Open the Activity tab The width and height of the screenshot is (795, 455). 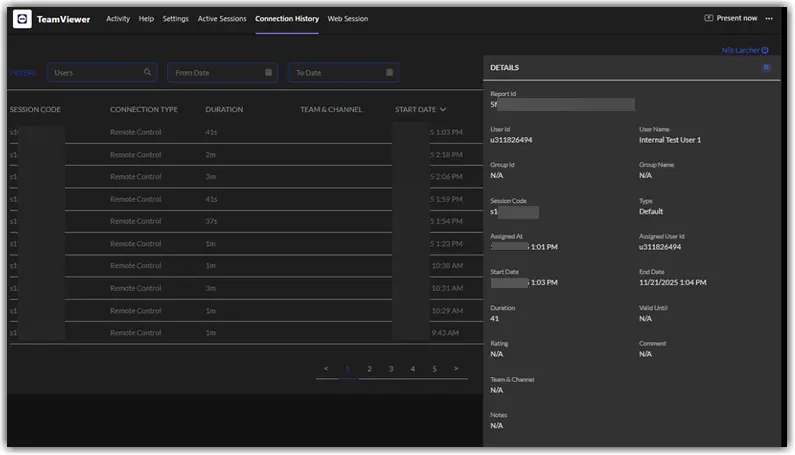pyautogui.click(x=118, y=19)
